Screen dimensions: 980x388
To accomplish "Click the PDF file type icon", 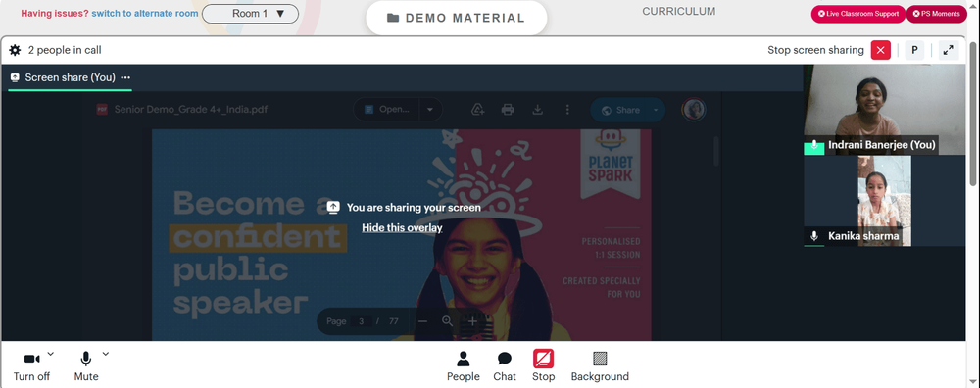I will pyautogui.click(x=102, y=110).
